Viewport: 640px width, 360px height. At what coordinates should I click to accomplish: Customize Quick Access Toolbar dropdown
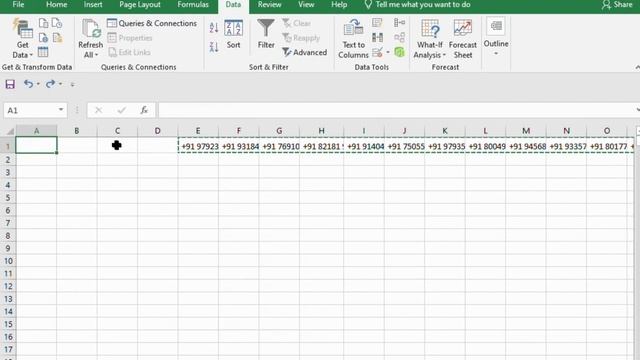tap(72, 84)
